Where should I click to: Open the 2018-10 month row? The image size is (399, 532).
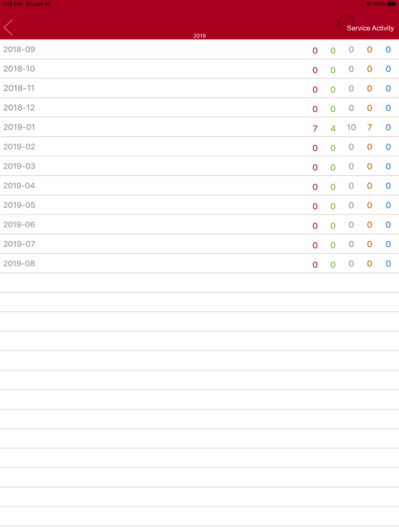(x=199, y=69)
